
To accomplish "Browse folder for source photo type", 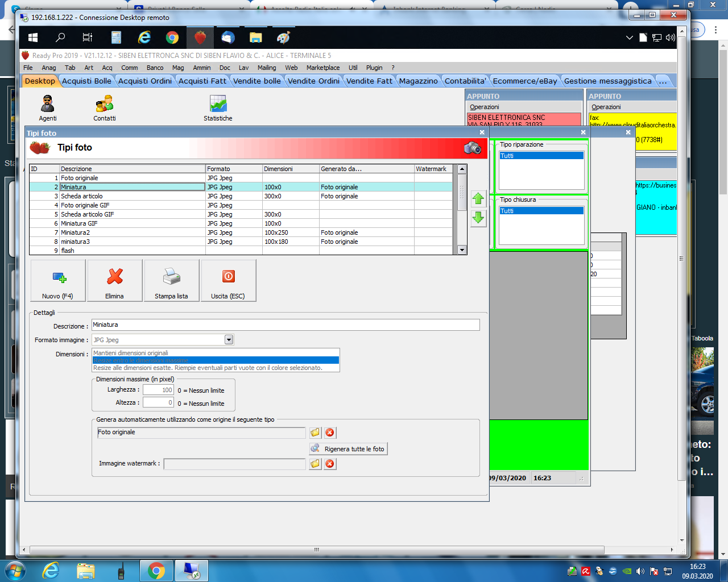I will click(x=315, y=433).
